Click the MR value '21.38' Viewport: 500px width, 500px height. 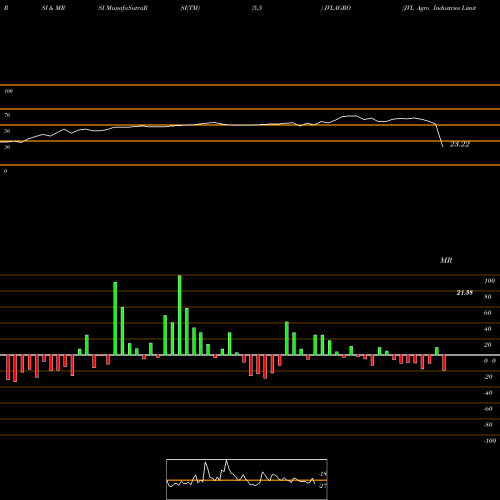tap(465, 293)
